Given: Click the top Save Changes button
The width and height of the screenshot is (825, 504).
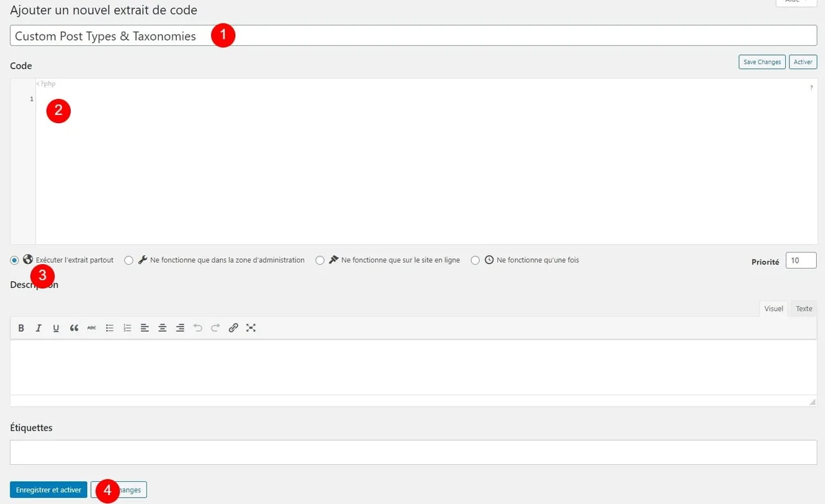Looking at the screenshot, I should pos(762,62).
